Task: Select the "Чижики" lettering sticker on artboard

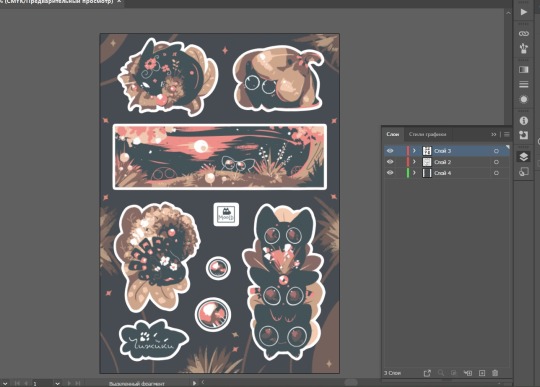Action: (x=154, y=339)
